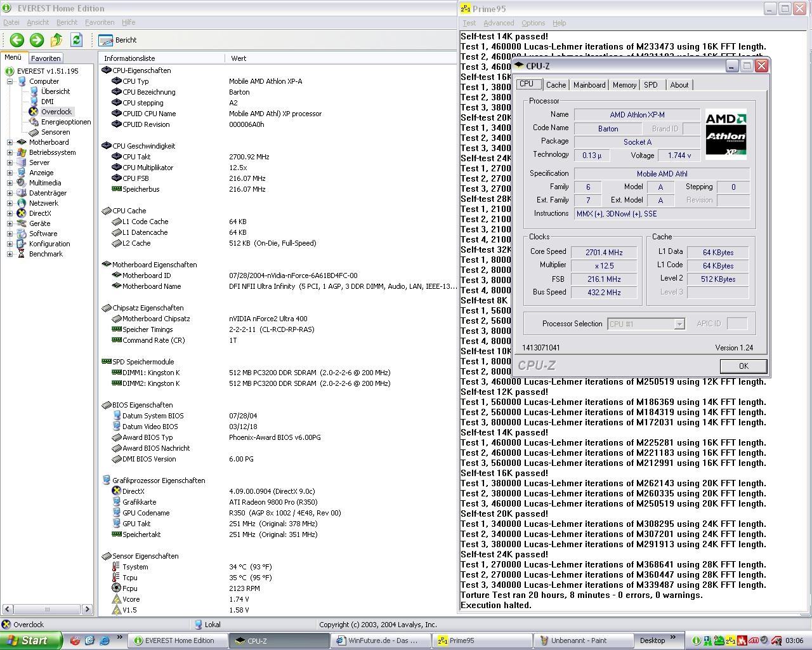Select Energieoptionen in the tree
The width and height of the screenshot is (812, 650).
click(x=66, y=122)
